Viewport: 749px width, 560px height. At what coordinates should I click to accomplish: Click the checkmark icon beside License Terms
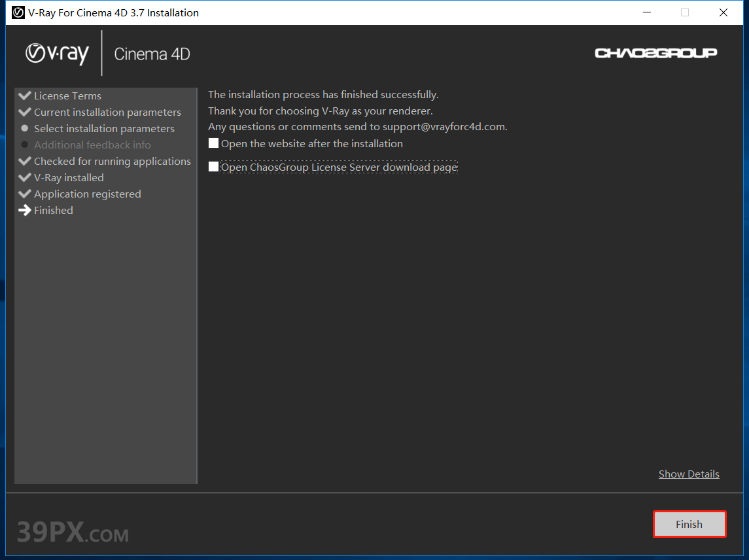[24, 96]
